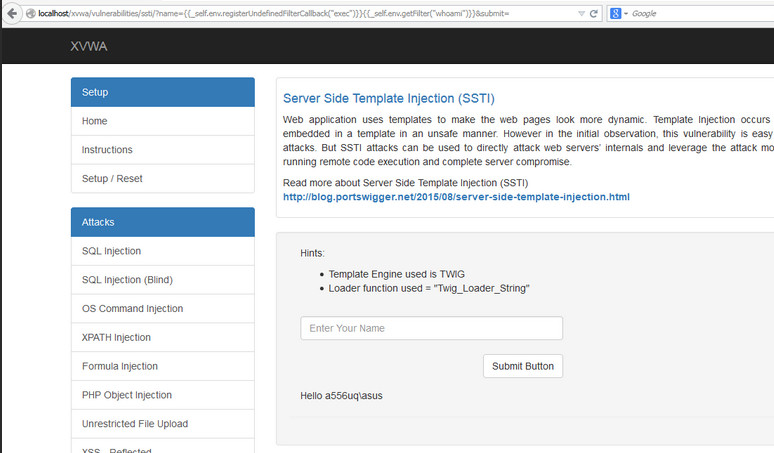This screenshot has height=453, width=774.
Task: Select the Attacks sidebar header
Action: (163, 222)
